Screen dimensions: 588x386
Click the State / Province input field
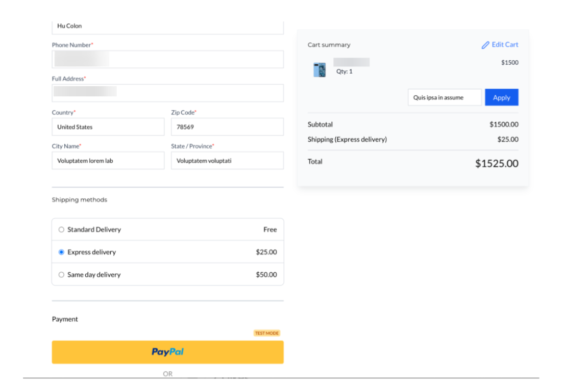(x=227, y=161)
